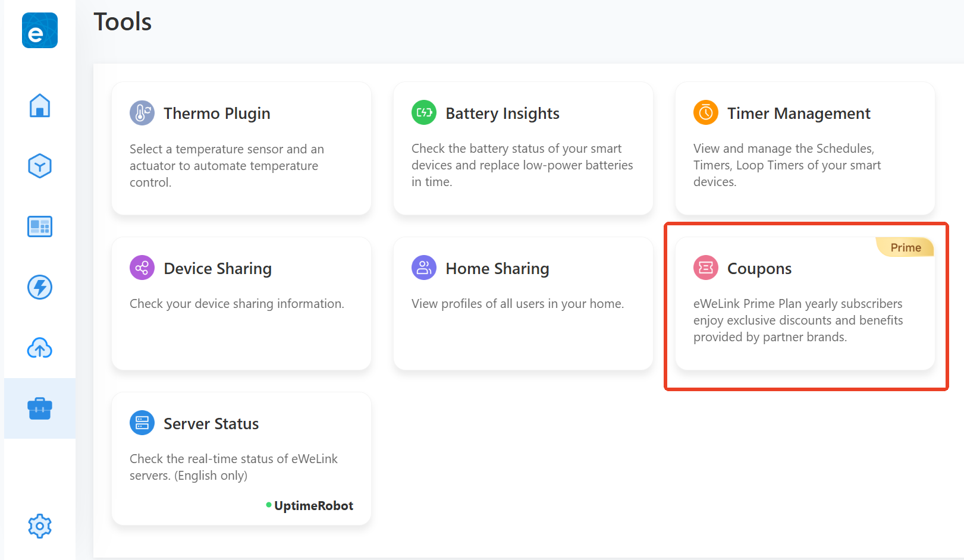Open the lightning bolt energy icon
Image resolution: width=964 pixels, height=560 pixels.
click(39, 287)
